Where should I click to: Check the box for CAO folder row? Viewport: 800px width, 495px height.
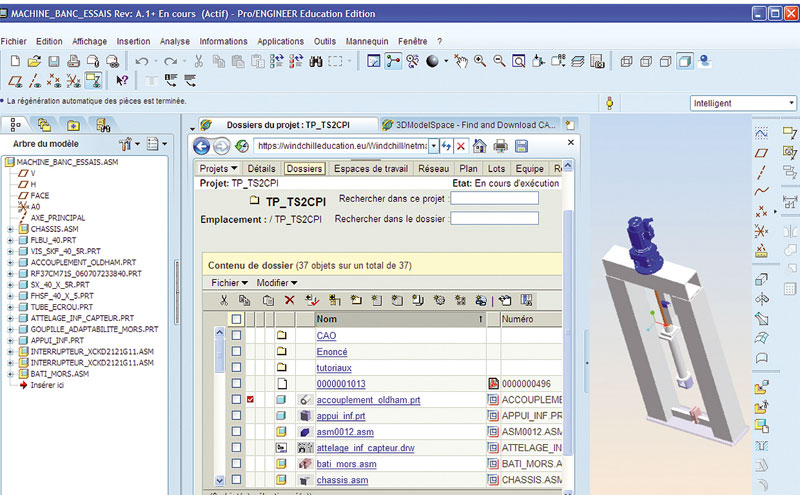pyautogui.click(x=236, y=335)
